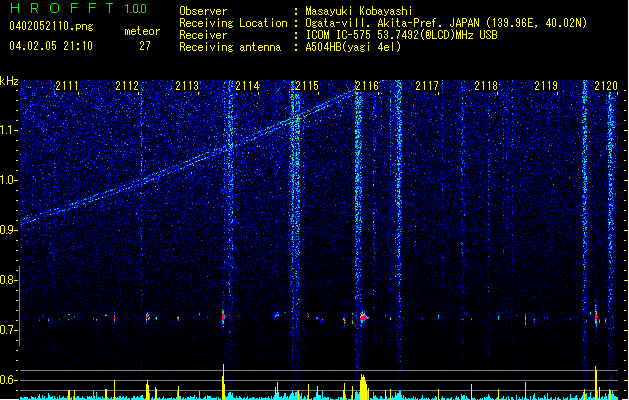This screenshot has height=400, width=629.
Task: Click the A504HB(yagi 4el) antenna text
Action: [x=353, y=47]
